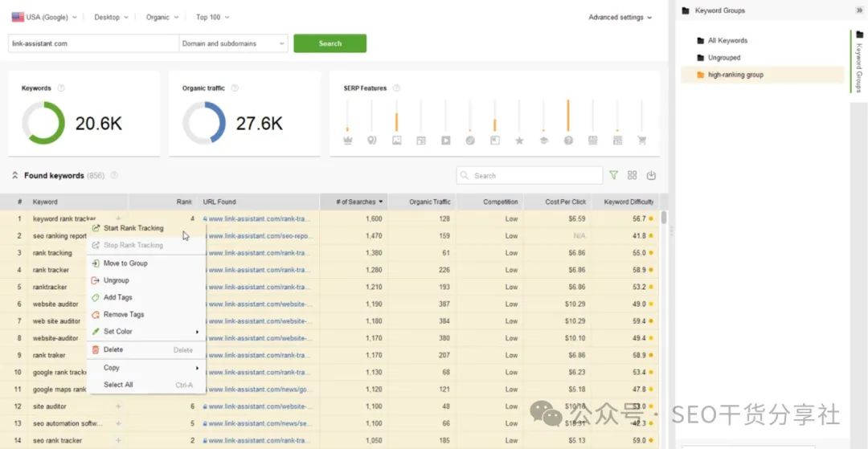Click the Keywords green donut chart

point(43,123)
